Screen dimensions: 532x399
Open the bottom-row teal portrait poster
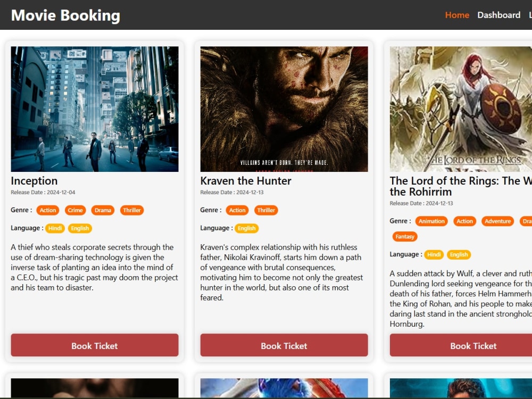(x=461, y=388)
